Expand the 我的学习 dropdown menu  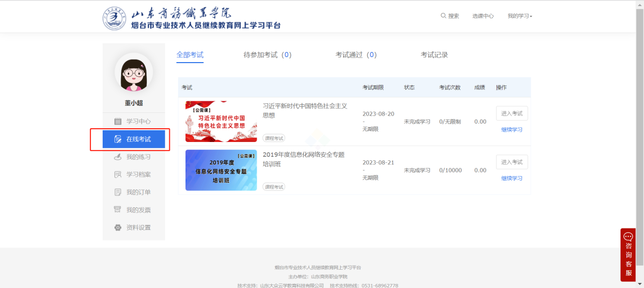click(x=519, y=16)
